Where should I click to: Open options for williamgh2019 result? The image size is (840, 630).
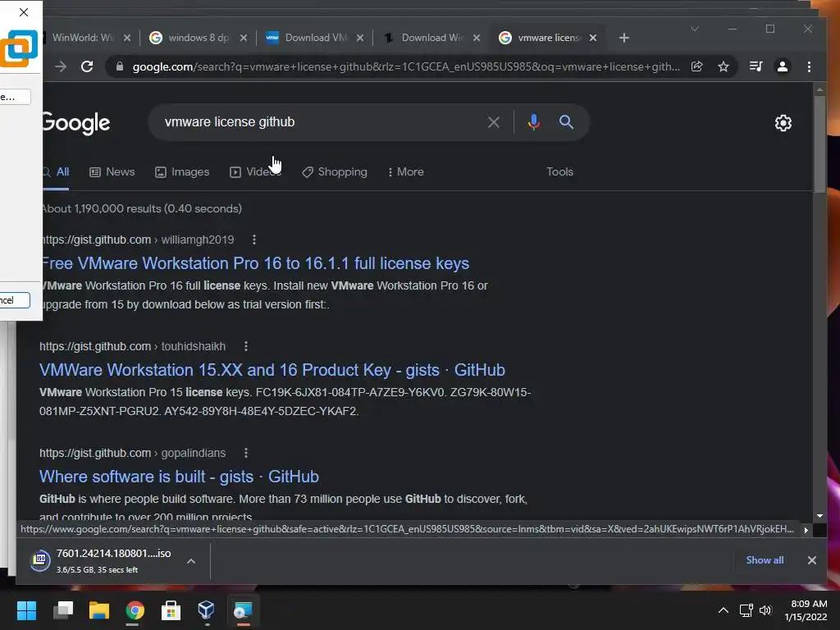[254, 240]
